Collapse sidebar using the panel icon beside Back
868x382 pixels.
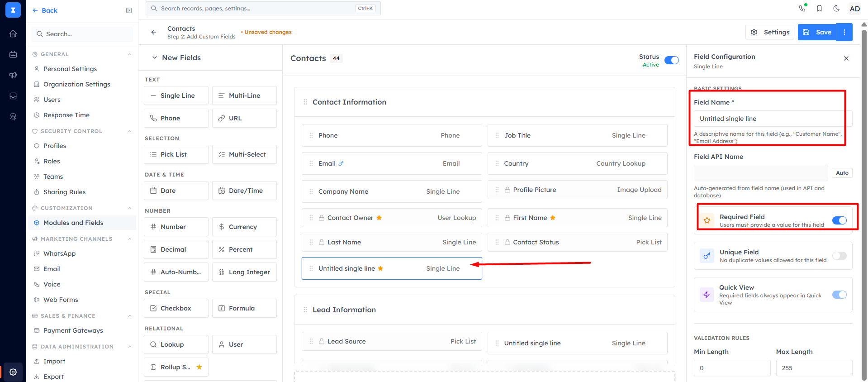pyautogui.click(x=129, y=10)
